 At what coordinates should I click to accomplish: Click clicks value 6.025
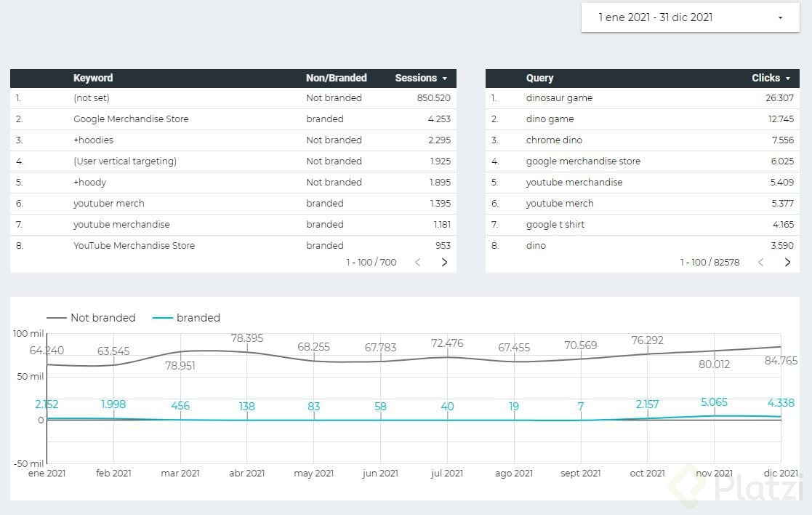[782, 161]
